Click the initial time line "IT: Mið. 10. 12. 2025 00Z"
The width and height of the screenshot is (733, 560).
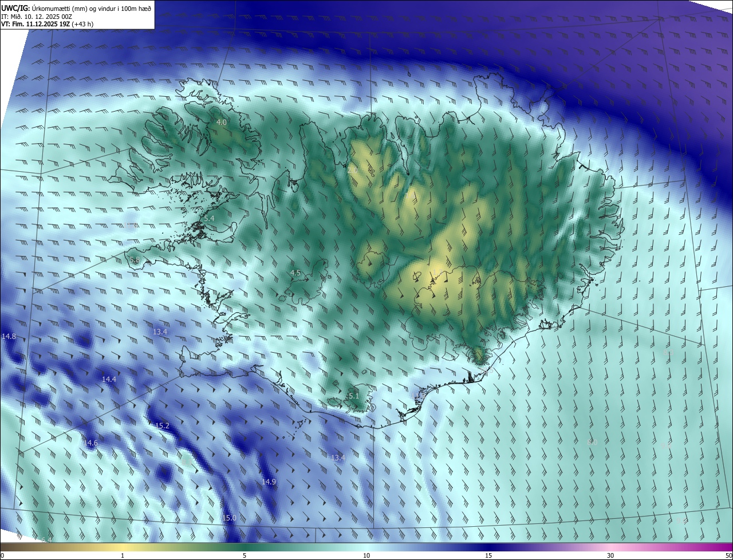point(38,17)
